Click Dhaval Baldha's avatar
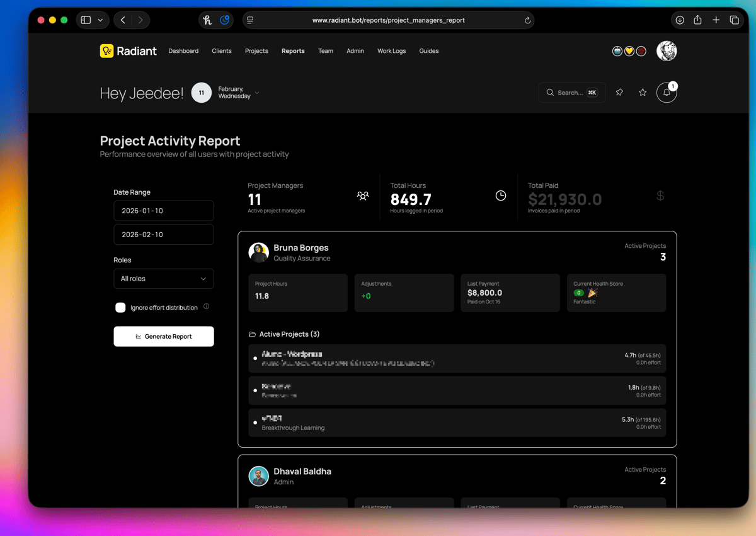Image resolution: width=756 pixels, height=536 pixels. 259,476
